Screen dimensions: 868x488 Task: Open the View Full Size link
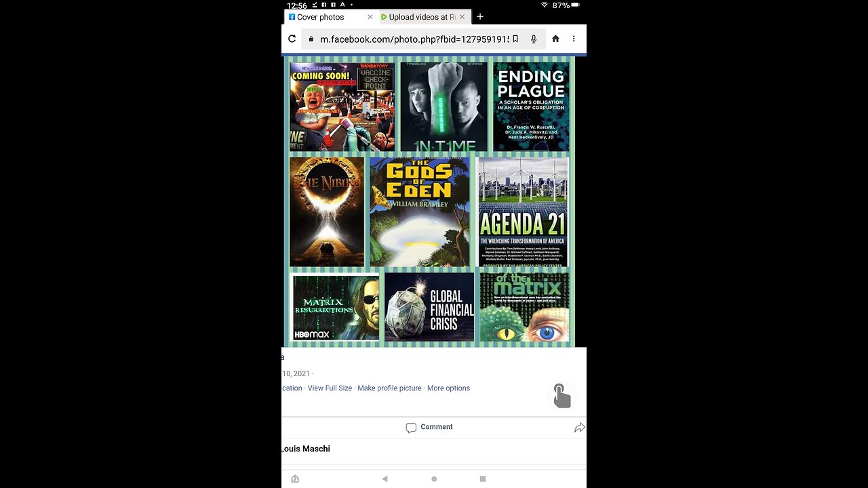point(330,388)
